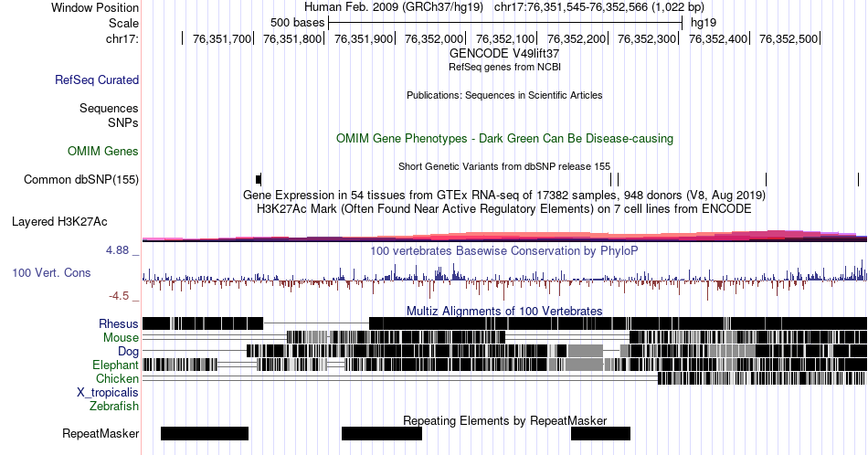Click the Common dbSNP(155) track label

tap(81, 179)
